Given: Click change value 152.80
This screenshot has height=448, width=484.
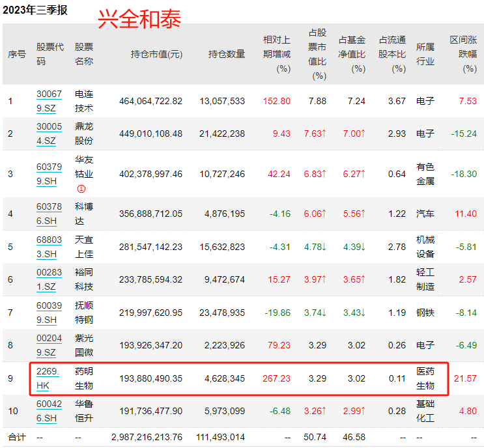Looking at the screenshot, I should [277, 101].
